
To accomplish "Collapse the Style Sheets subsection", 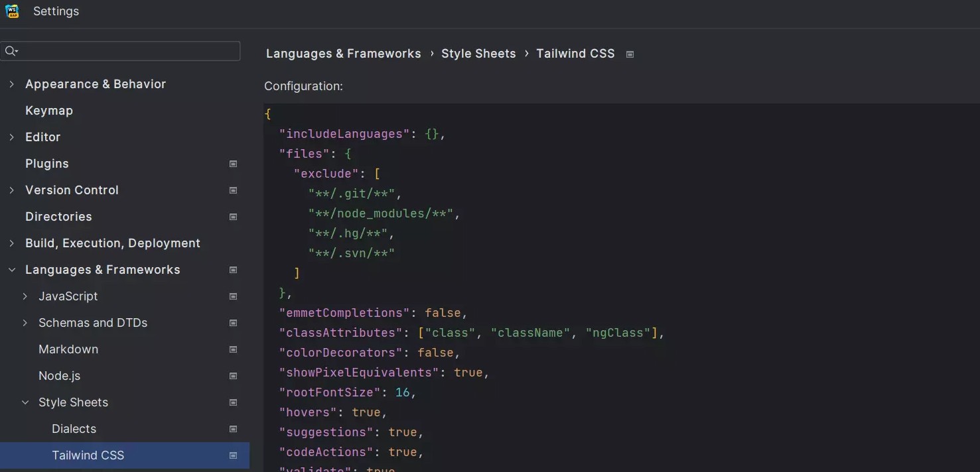I will tap(25, 402).
